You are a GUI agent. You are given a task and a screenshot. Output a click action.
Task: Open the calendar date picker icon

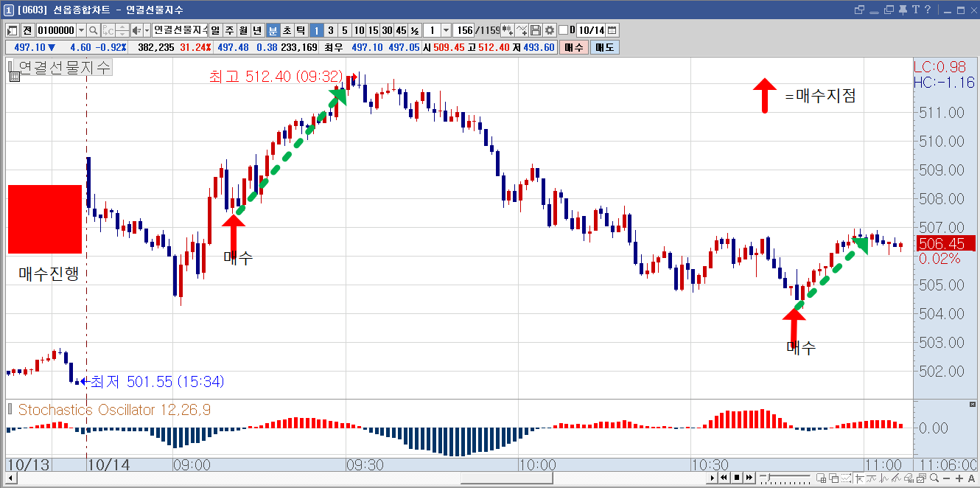pyautogui.click(x=612, y=30)
